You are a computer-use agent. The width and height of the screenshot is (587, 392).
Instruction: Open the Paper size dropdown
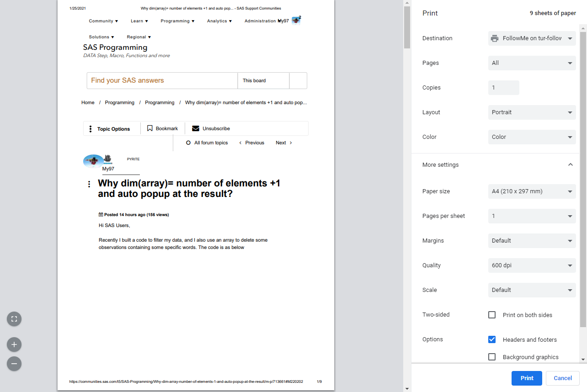coord(532,191)
